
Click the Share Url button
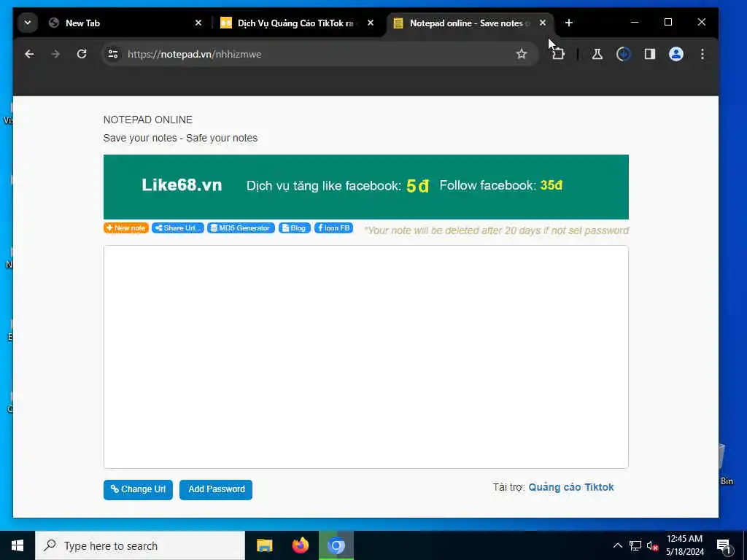tap(178, 228)
